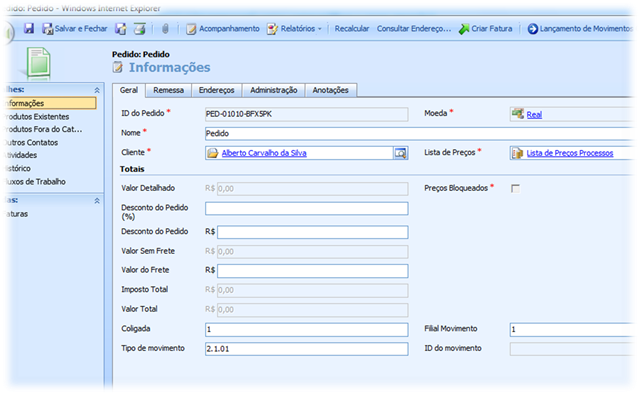The image size is (640, 395).
Task: Click the customer icon beside Alberto Carvalho
Action: [x=213, y=153]
